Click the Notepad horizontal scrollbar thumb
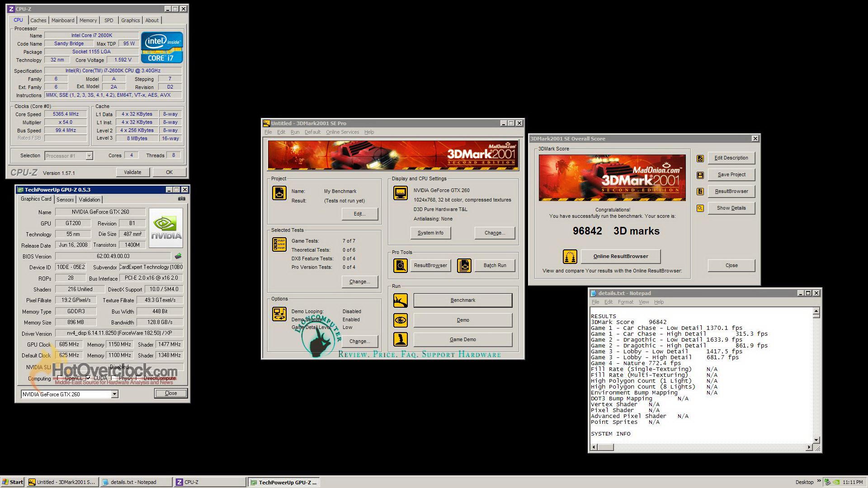 (606, 447)
